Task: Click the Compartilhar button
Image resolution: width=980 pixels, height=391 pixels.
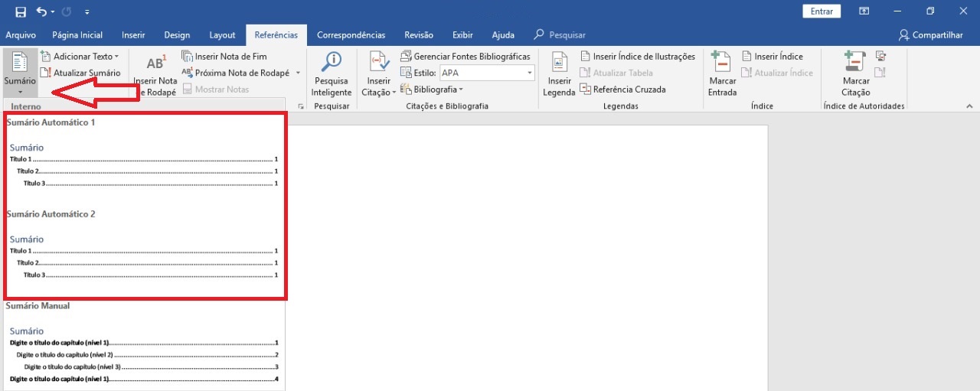Action: point(931,35)
